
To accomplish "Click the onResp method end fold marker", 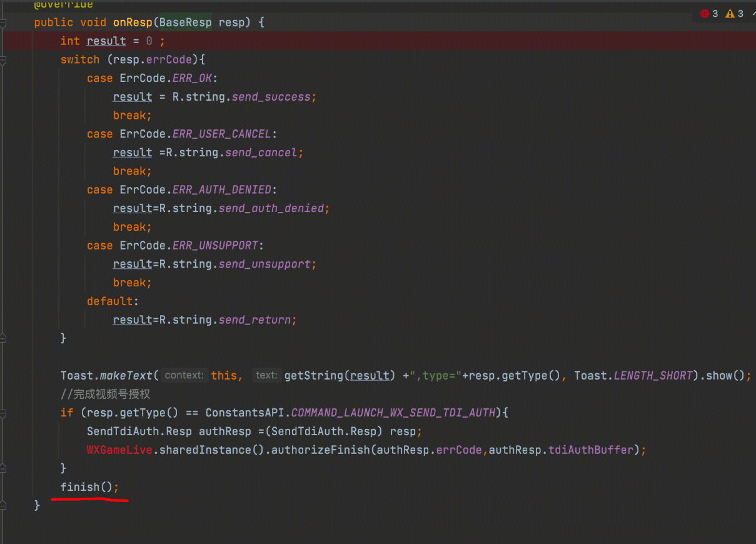I will coord(3,505).
